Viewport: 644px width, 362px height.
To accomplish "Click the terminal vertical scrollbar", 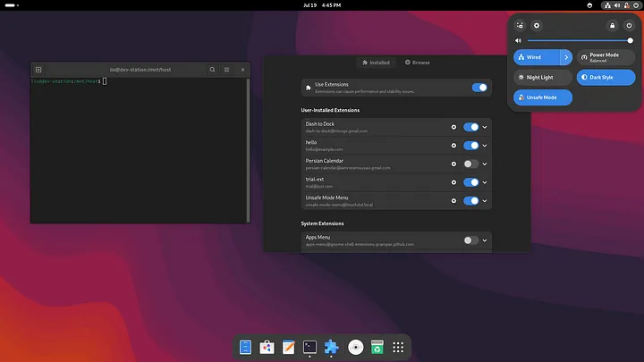I will pyautogui.click(x=248, y=150).
